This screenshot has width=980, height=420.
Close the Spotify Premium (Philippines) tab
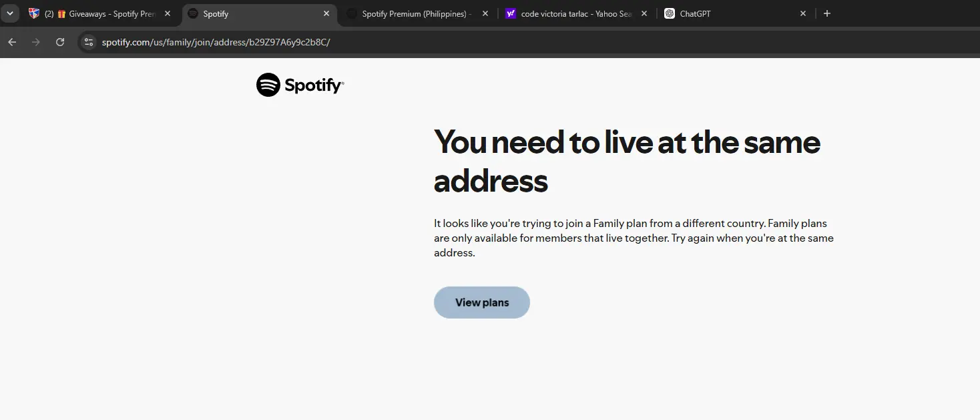(x=485, y=13)
